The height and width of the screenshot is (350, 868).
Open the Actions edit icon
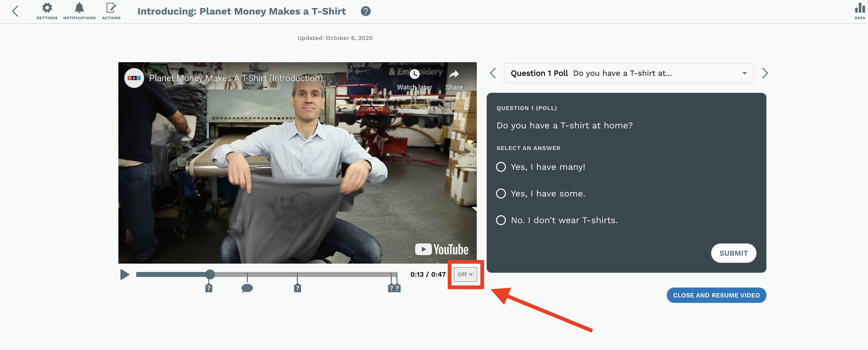[x=111, y=8]
